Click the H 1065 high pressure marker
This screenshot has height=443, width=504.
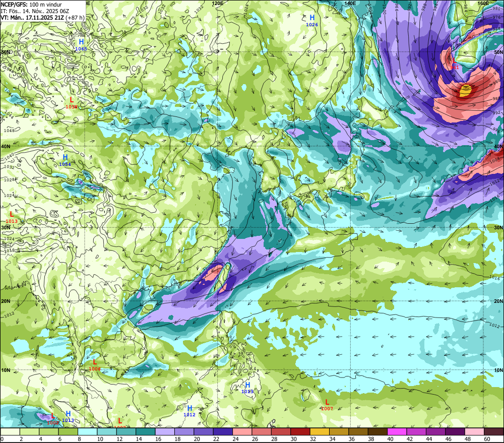point(81,44)
